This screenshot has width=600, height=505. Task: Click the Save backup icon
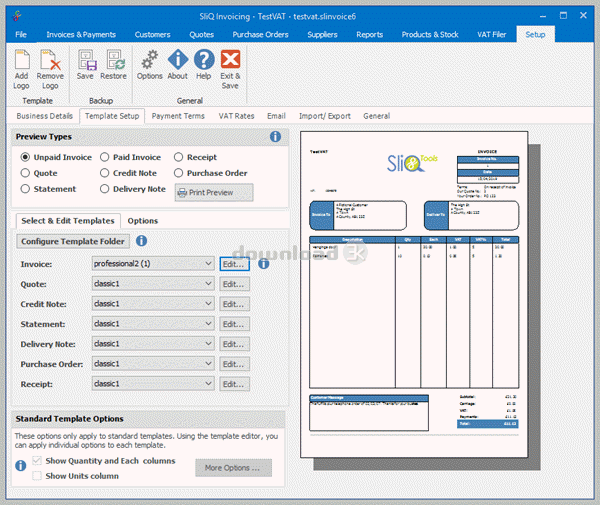(x=87, y=60)
